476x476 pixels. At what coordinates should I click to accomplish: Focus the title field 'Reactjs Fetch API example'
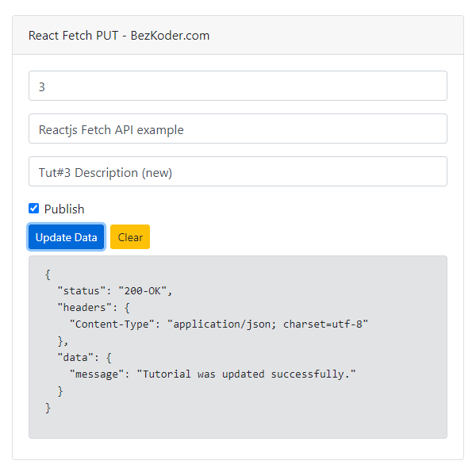237,129
